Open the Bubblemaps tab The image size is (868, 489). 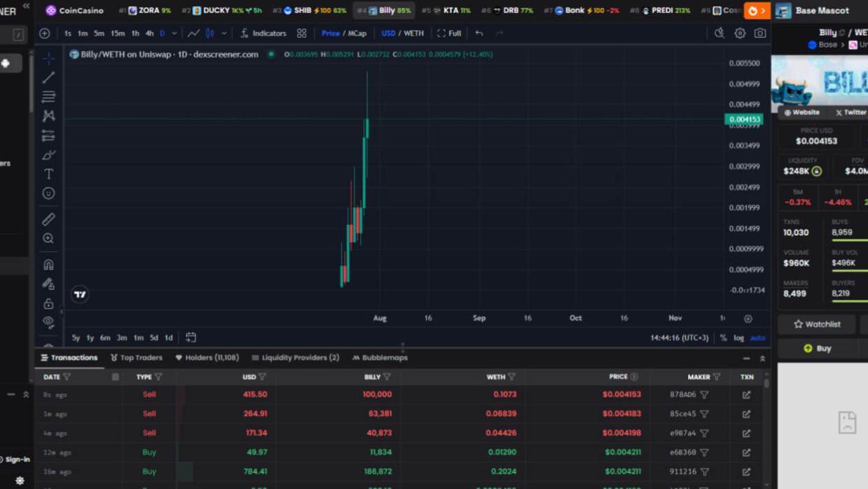[x=379, y=358]
